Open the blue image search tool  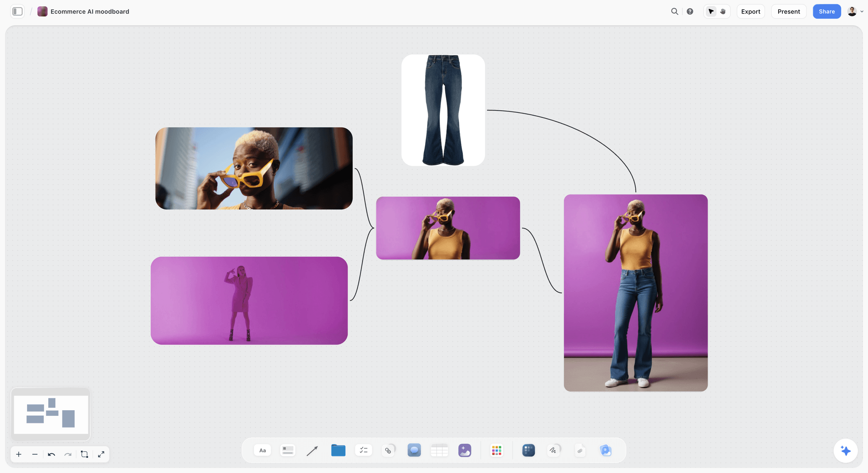pos(606,450)
